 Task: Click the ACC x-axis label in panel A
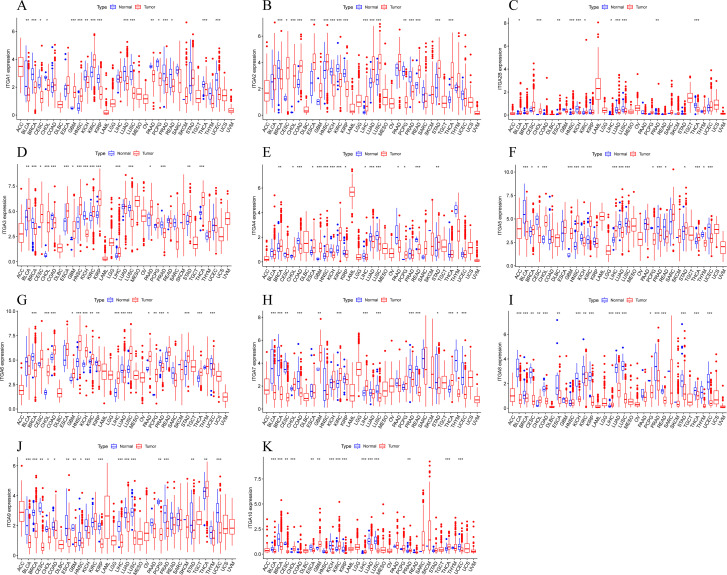click(x=19, y=126)
